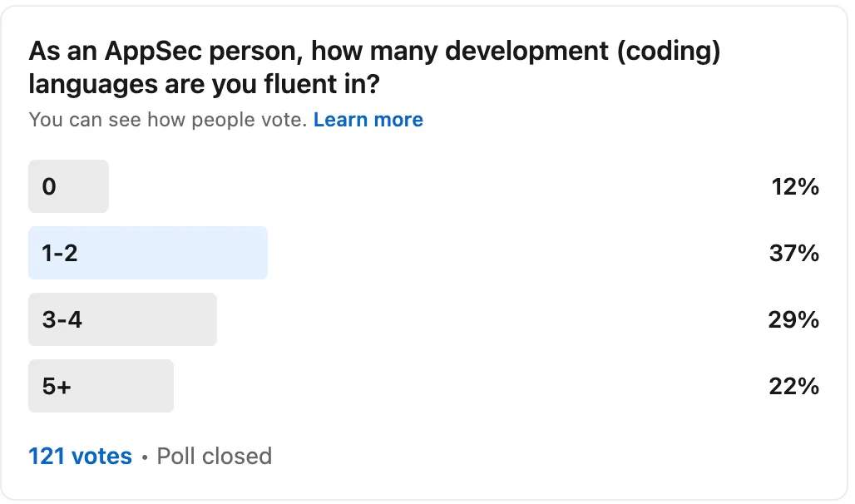This screenshot has width=855, height=504.
Task: Click the 29% result percentage
Action: coord(793,320)
